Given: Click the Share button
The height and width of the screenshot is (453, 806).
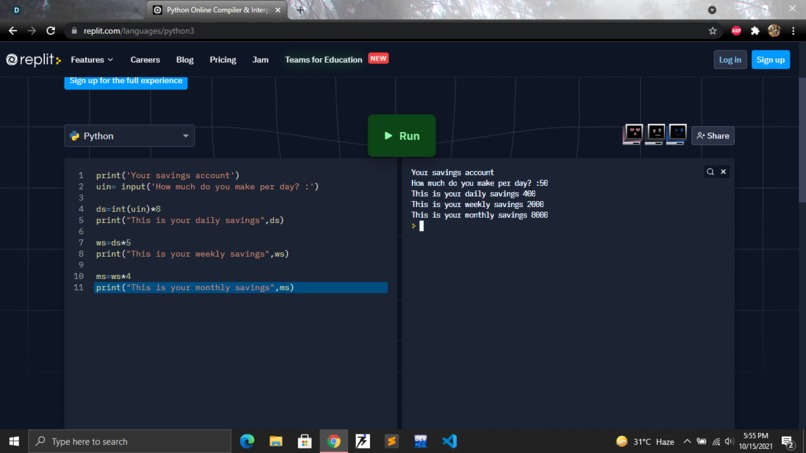Looking at the screenshot, I should 713,136.
